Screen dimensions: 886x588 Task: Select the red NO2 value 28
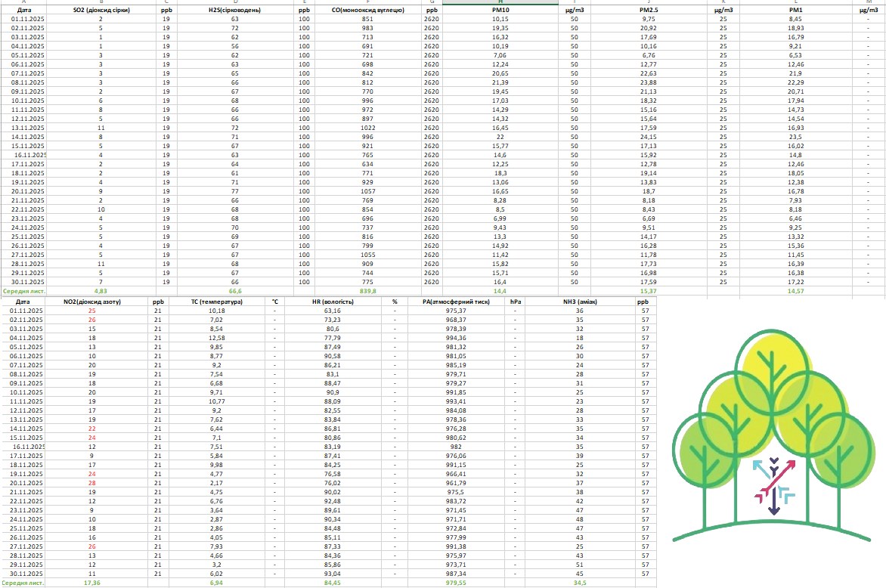coord(91,482)
